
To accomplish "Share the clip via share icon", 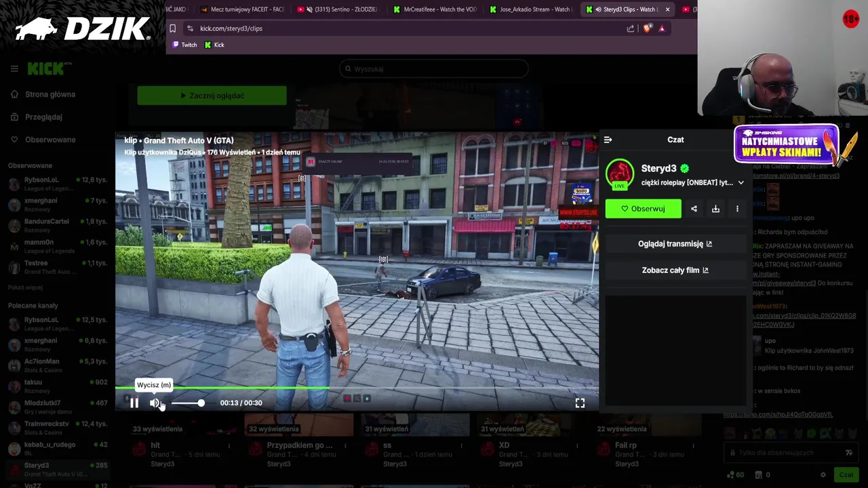I will pos(694,209).
